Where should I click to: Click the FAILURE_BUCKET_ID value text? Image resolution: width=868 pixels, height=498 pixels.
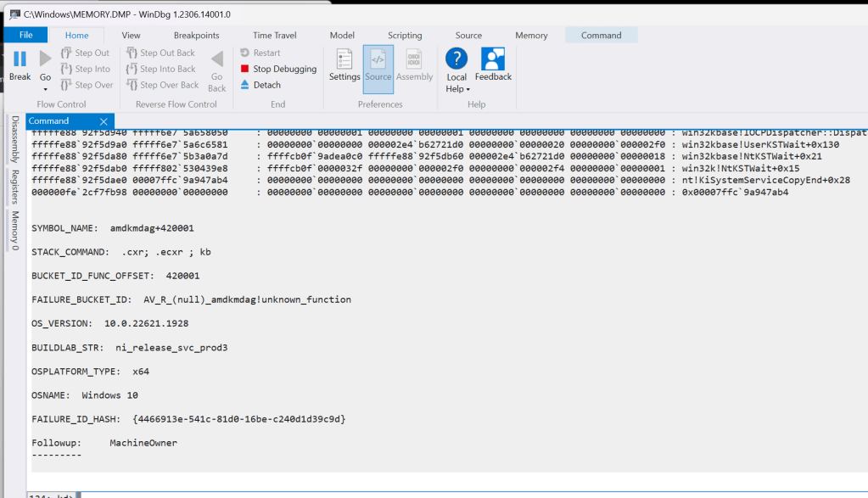(248, 299)
